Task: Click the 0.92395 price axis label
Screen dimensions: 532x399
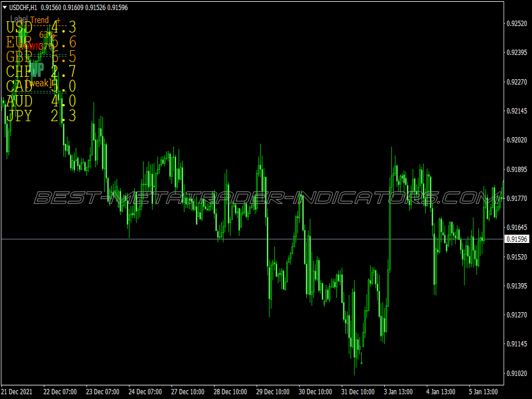Action: pos(517,53)
